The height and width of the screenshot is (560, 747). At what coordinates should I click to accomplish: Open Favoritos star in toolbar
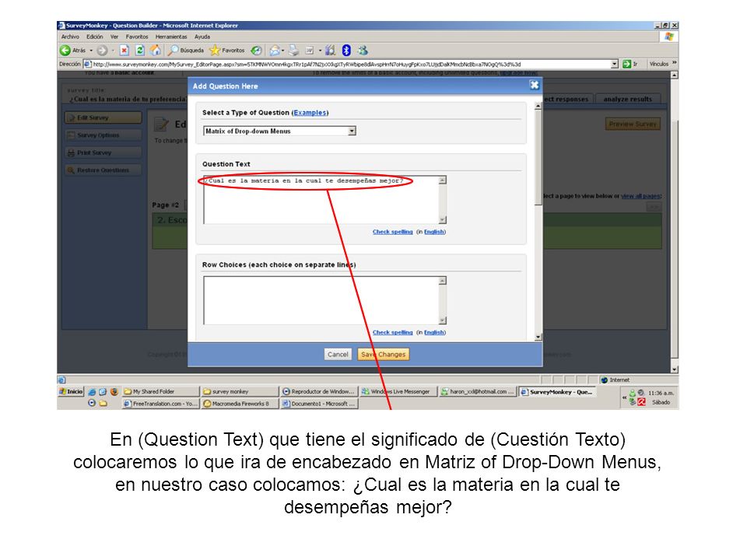[226, 50]
